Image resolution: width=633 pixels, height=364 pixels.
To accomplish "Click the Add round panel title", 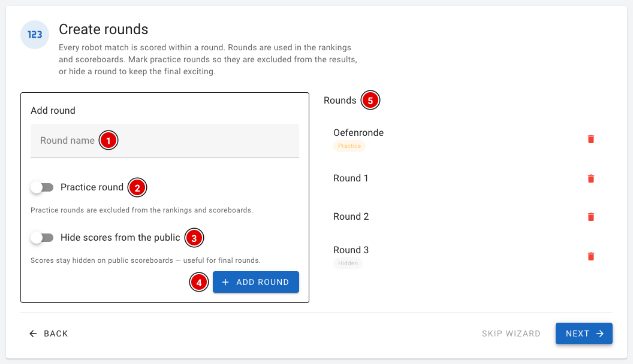I will click(53, 110).
